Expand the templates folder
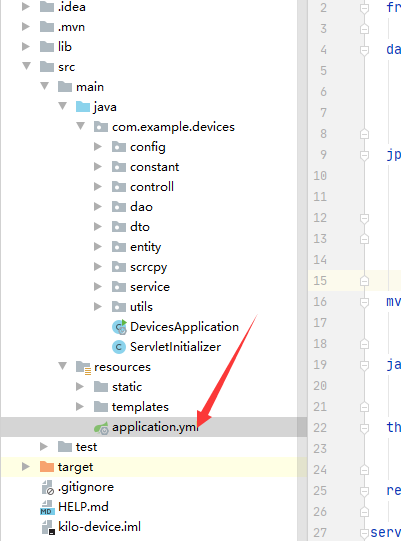401x541 pixels. (x=80, y=406)
